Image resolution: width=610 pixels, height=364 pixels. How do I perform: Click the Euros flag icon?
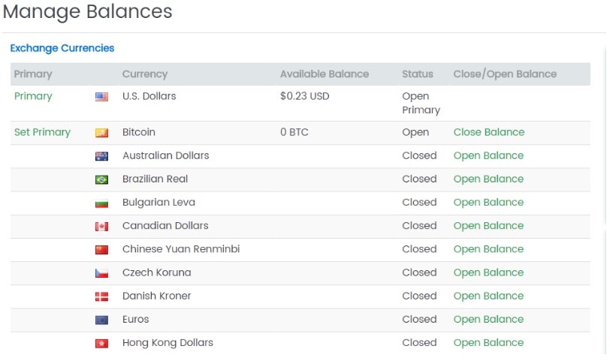pos(101,320)
